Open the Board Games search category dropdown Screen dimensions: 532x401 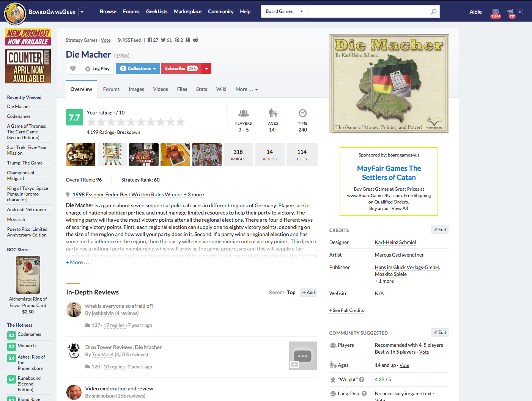click(284, 11)
